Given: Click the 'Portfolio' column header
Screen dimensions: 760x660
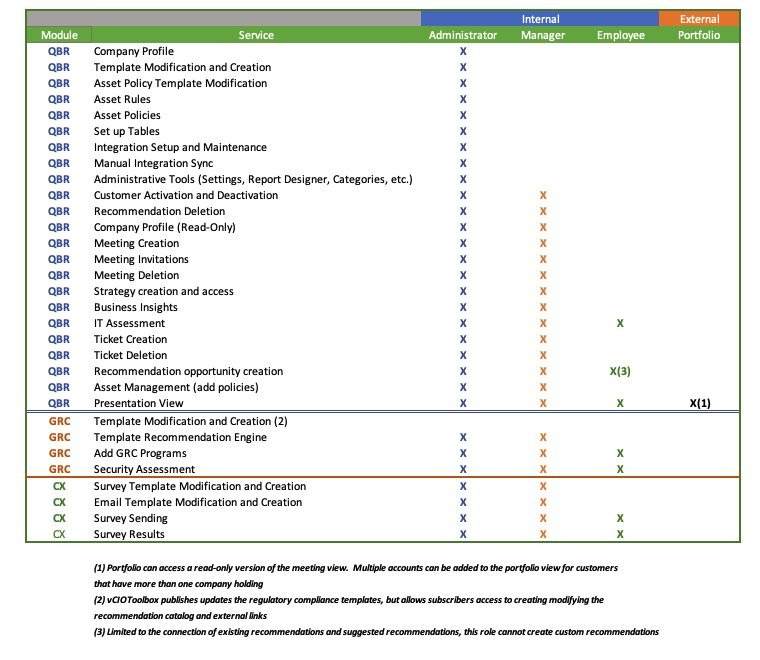Looking at the screenshot, I should click(x=698, y=35).
